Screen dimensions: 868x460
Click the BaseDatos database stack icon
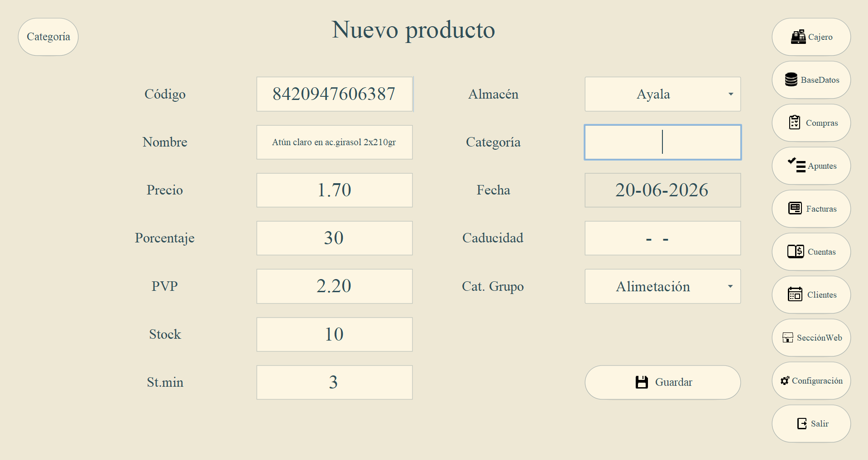[791, 80]
